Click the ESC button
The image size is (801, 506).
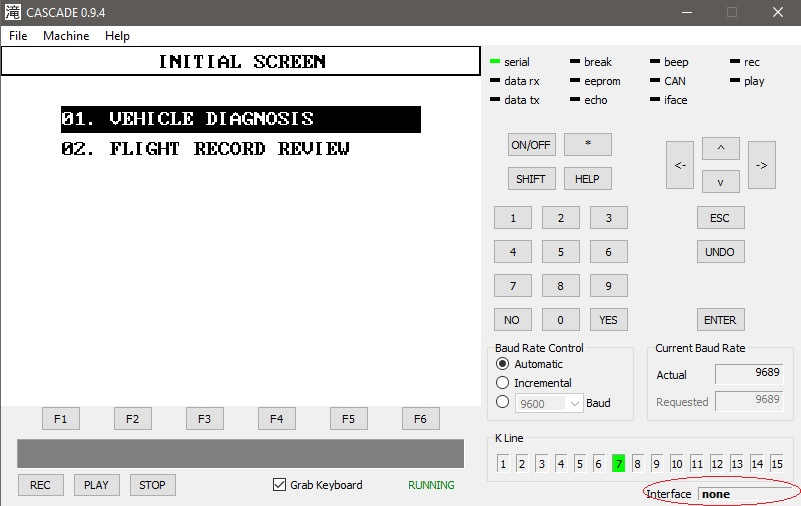(720, 218)
